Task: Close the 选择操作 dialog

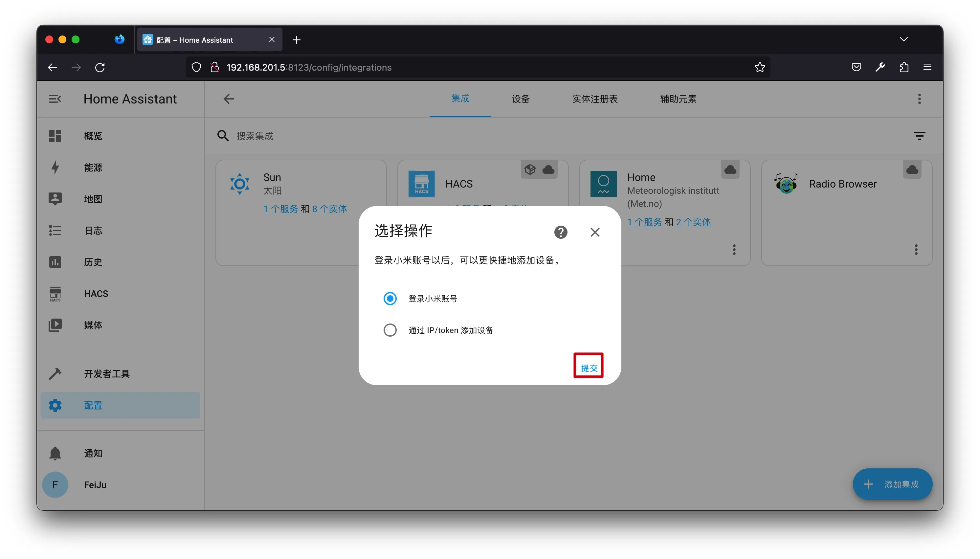Action: [x=595, y=232]
